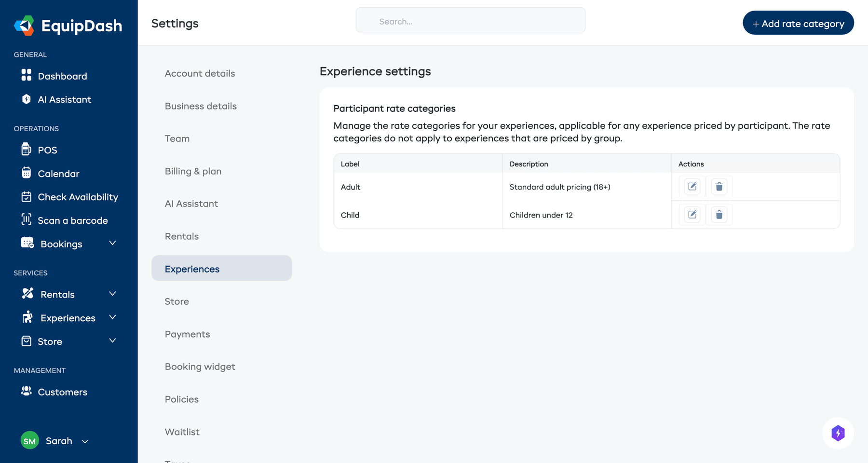Delete the Child rate category
Viewport: 868px width, 463px height.
pyautogui.click(x=719, y=215)
